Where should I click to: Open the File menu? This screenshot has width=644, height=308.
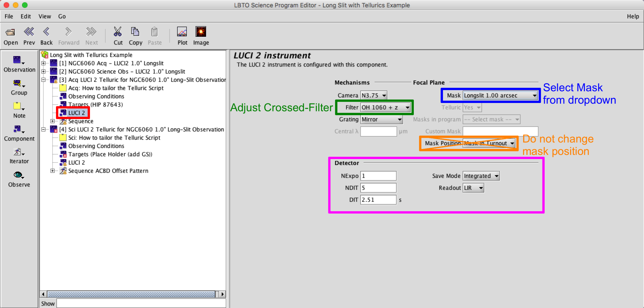[9, 16]
